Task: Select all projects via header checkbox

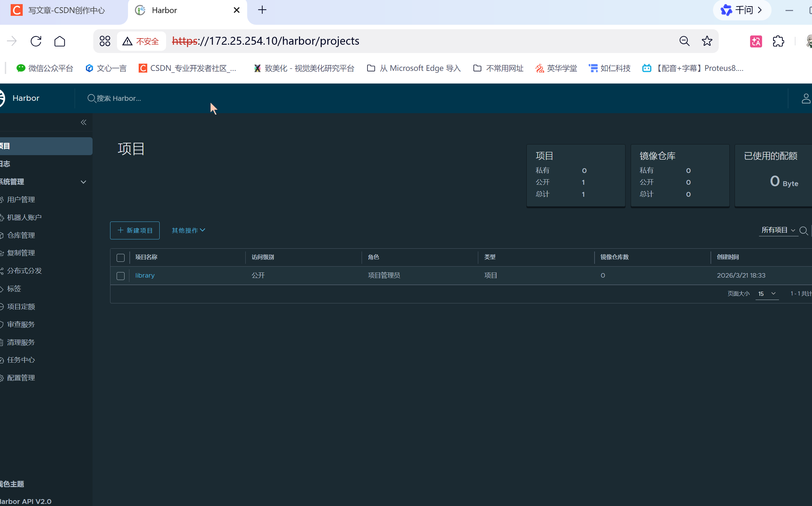Action: click(120, 258)
